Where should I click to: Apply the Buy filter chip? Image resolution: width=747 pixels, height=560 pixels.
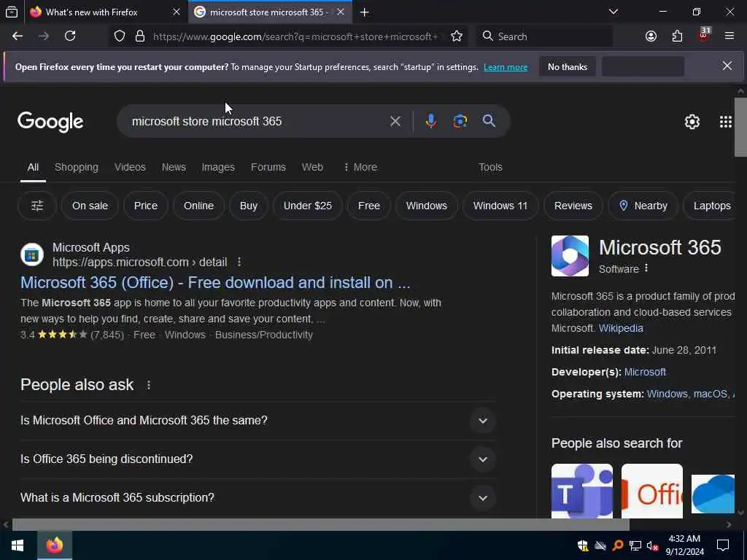pos(249,206)
